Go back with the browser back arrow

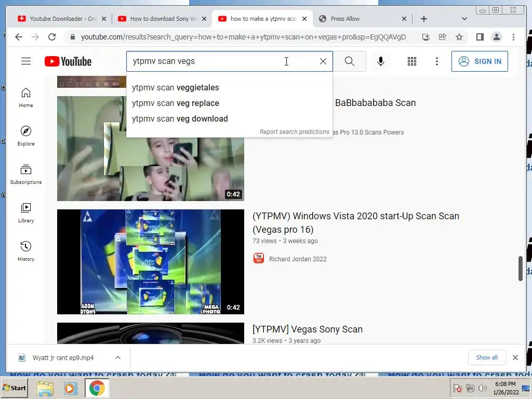(x=19, y=37)
